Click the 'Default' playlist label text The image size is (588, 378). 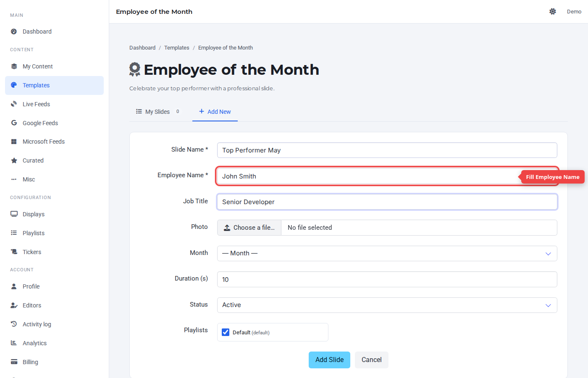pyautogui.click(x=241, y=332)
